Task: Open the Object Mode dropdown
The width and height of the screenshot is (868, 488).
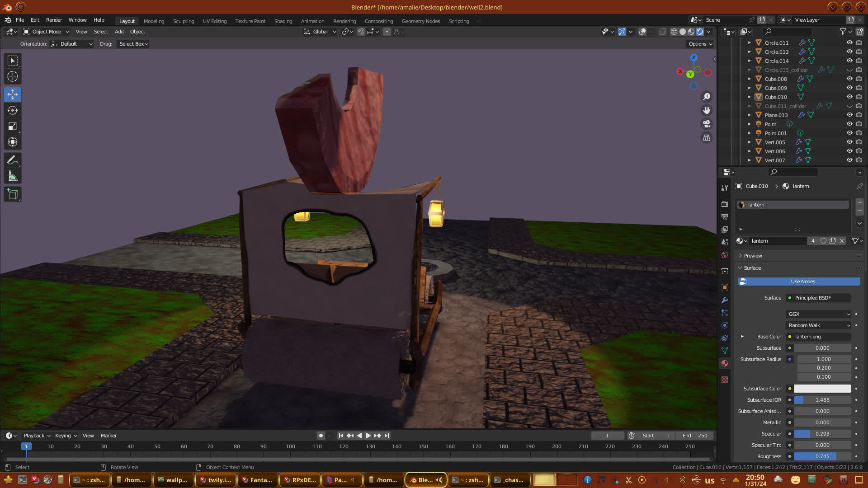Action: point(46,32)
